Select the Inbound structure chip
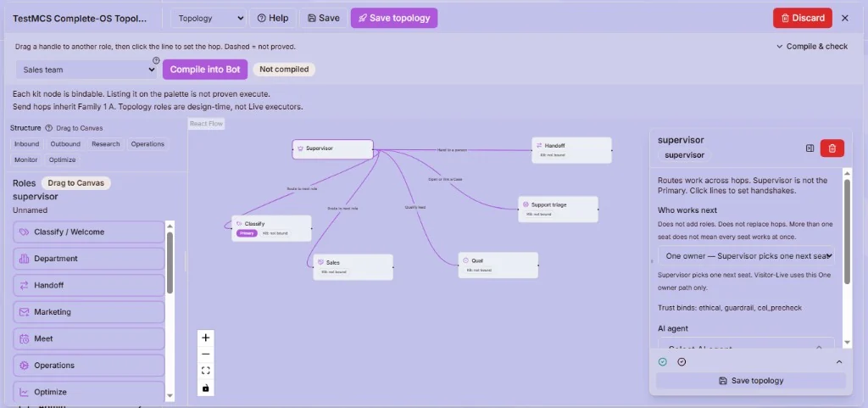This screenshot has width=868, height=408. (26, 144)
